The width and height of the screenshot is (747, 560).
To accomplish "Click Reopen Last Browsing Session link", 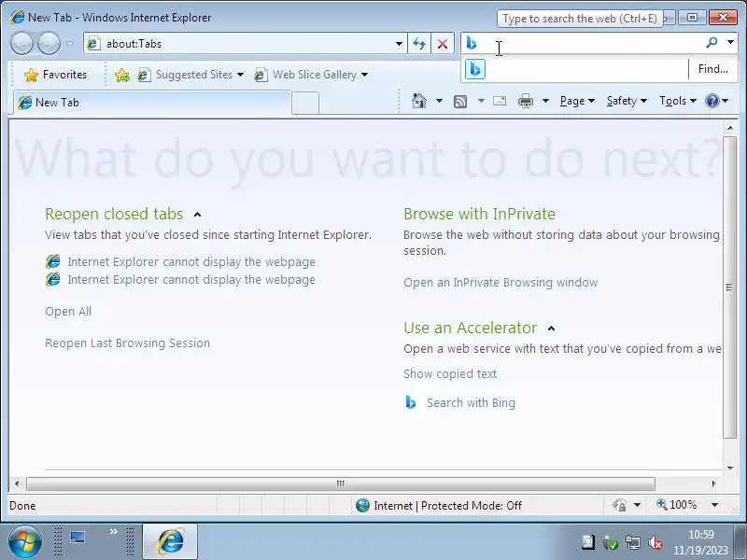I will 127,343.
